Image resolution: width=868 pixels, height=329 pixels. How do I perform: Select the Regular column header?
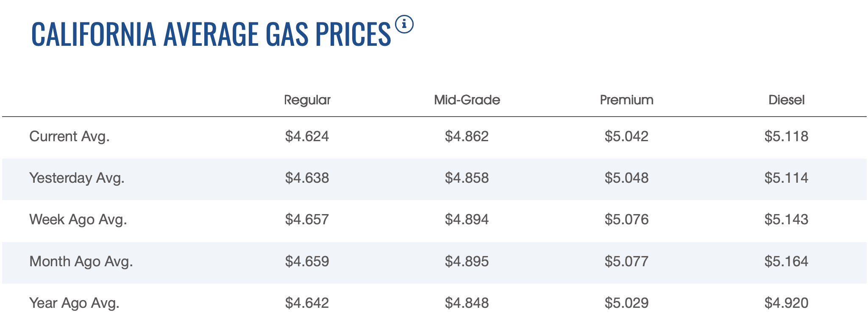307,100
